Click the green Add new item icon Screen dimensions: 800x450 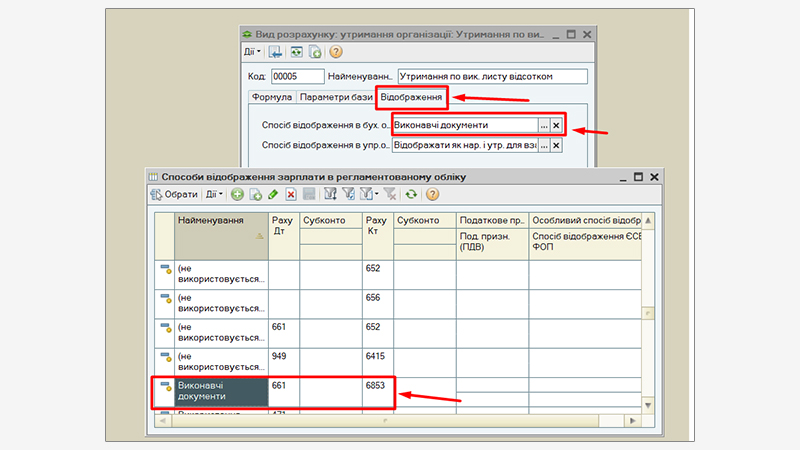click(237, 194)
